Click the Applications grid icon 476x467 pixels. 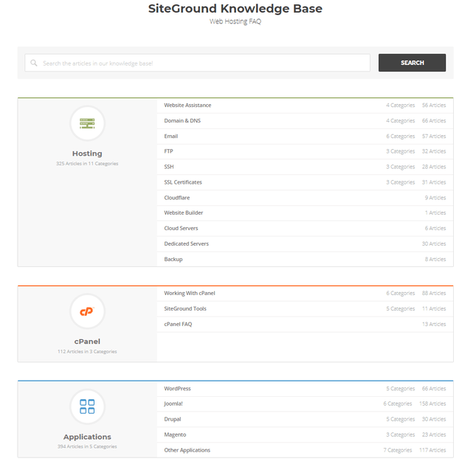[x=87, y=407]
